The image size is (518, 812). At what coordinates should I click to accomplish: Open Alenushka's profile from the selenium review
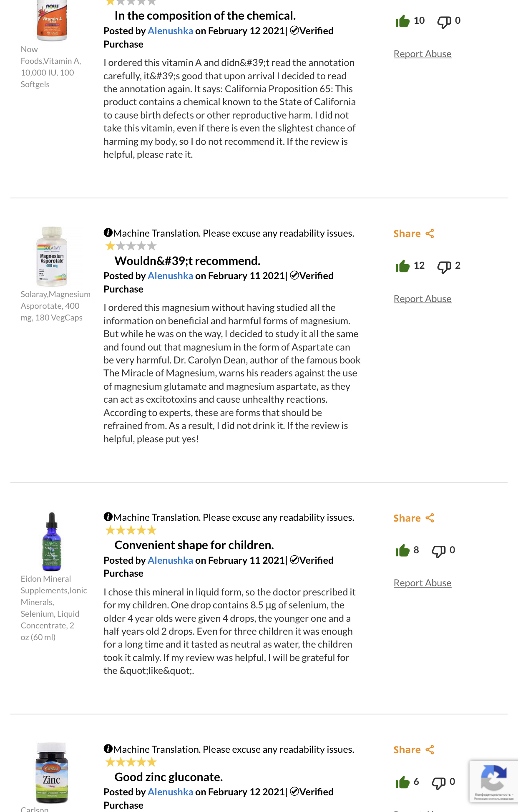tap(170, 560)
